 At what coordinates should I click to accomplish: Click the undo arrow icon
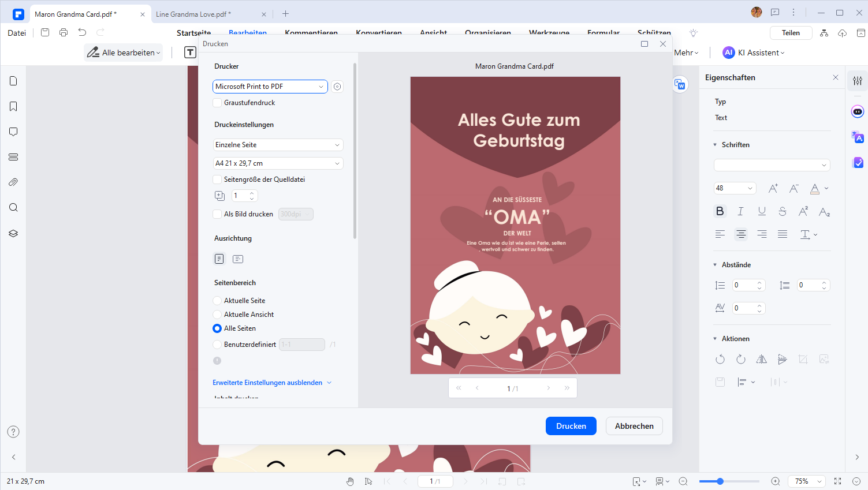click(82, 32)
